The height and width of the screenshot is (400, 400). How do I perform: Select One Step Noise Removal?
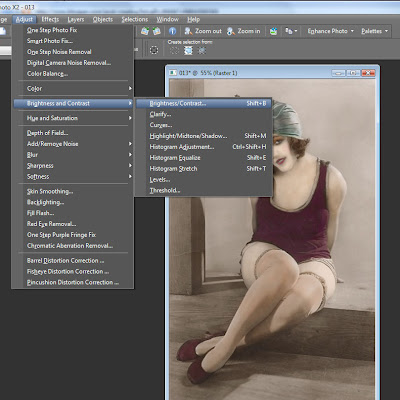click(x=73, y=52)
